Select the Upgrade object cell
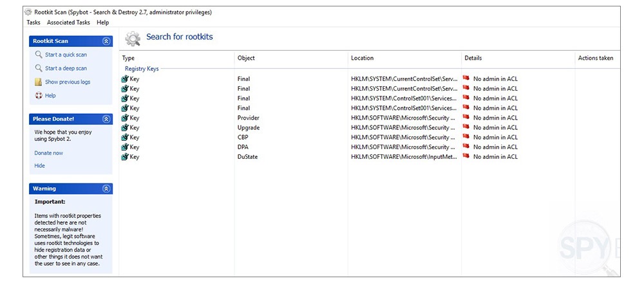Image resolution: width=644 pixels, height=283 pixels. 249,128
